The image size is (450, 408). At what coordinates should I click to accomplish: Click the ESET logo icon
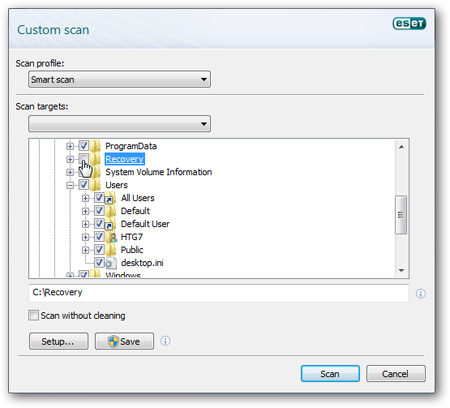tap(409, 23)
